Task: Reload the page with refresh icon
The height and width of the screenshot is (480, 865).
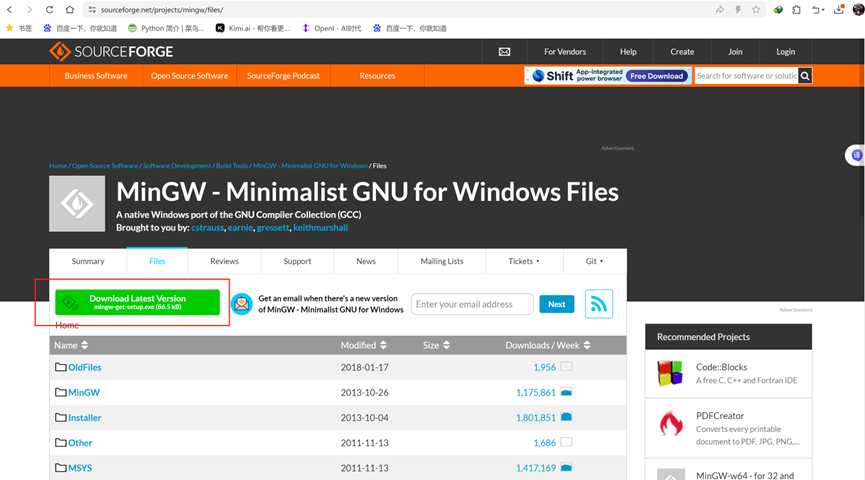Action: point(50,9)
